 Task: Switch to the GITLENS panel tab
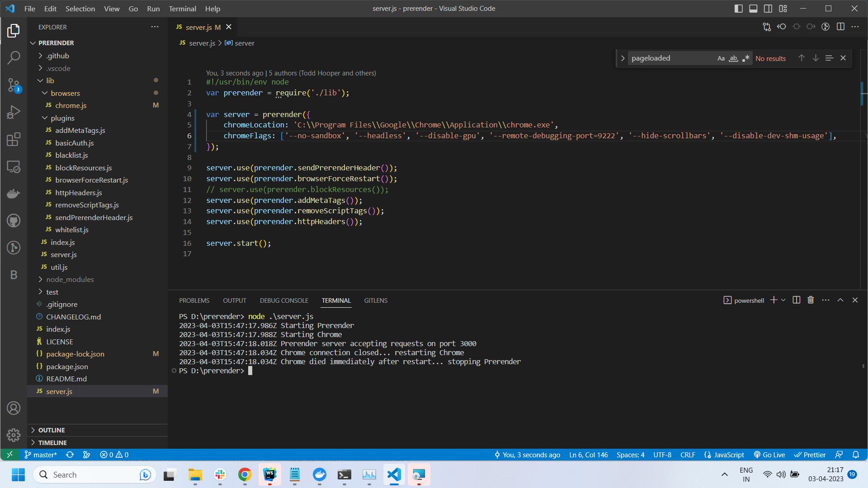[x=376, y=300]
